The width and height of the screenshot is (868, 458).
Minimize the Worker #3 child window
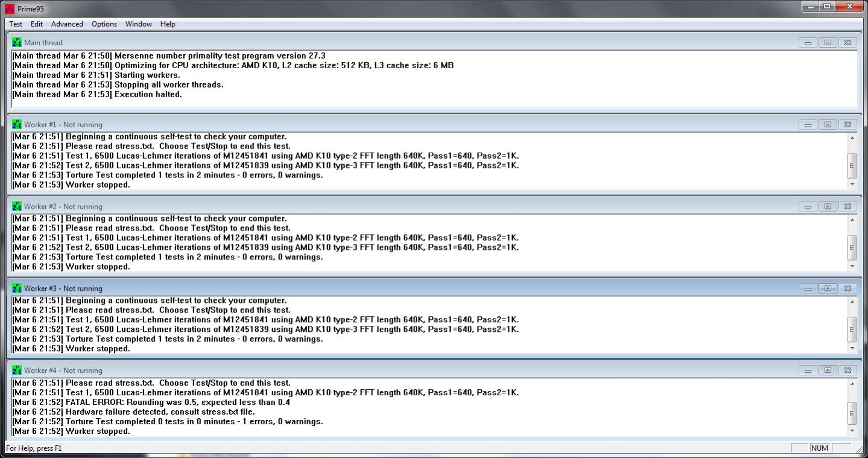[x=808, y=289]
